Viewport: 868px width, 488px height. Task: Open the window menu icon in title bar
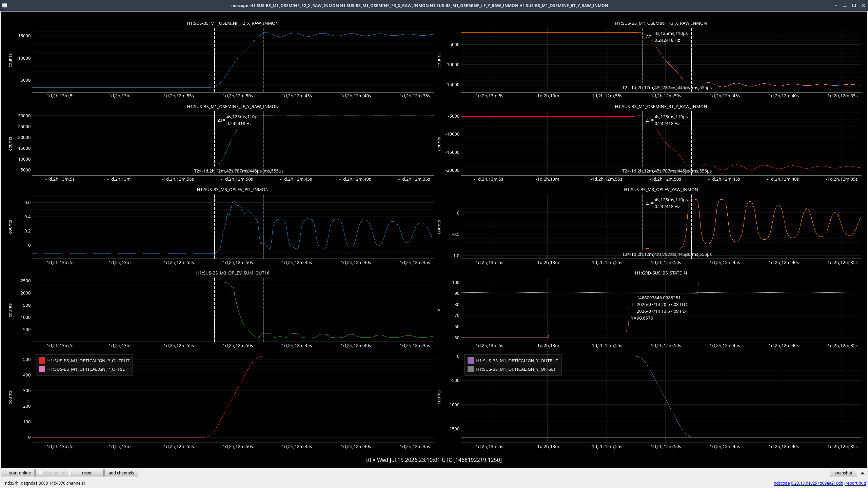(x=4, y=5)
